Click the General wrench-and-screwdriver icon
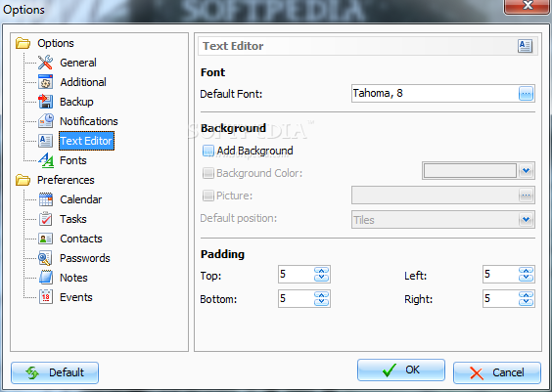Viewport: 552px width, 392px height. click(45, 63)
